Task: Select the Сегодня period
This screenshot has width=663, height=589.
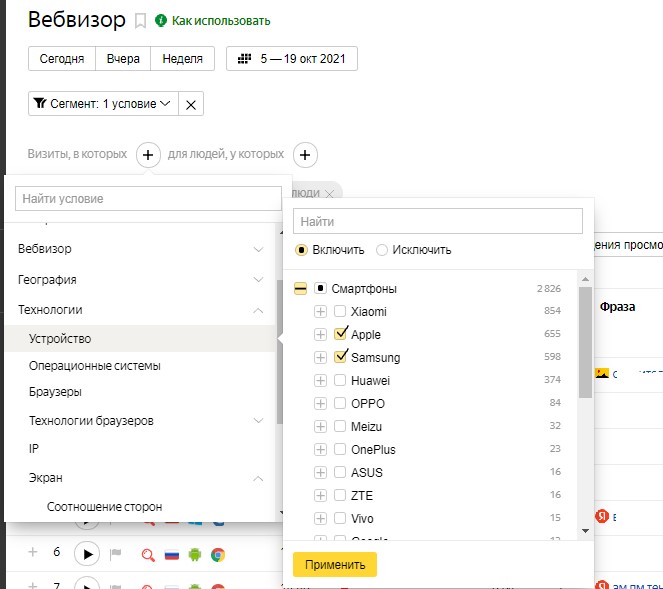Action: [62, 58]
